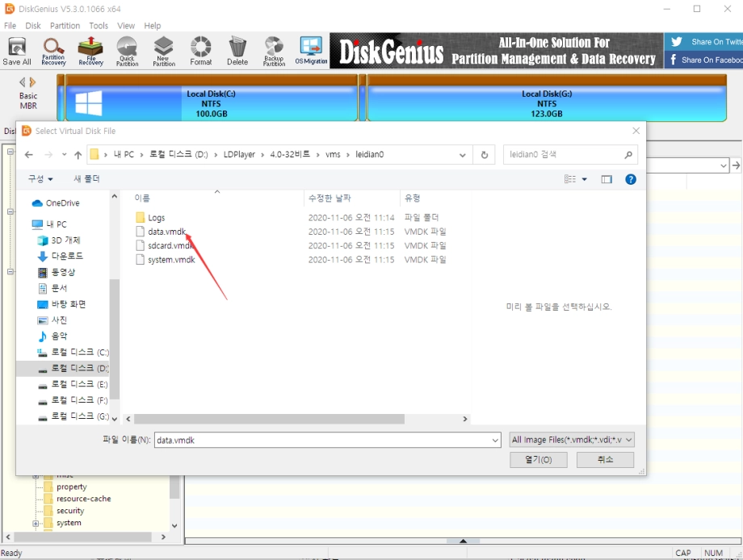Open the Partition Recovery tool

click(x=53, y=51)
